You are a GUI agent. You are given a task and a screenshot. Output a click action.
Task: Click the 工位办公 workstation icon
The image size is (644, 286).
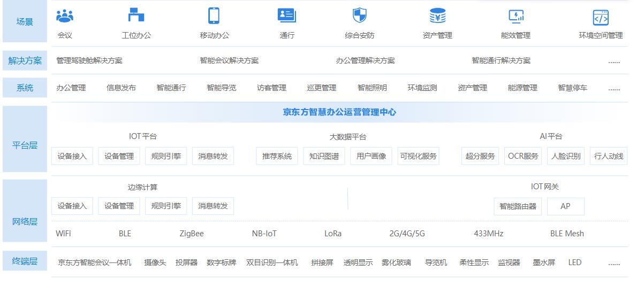(x=136, y=16)
